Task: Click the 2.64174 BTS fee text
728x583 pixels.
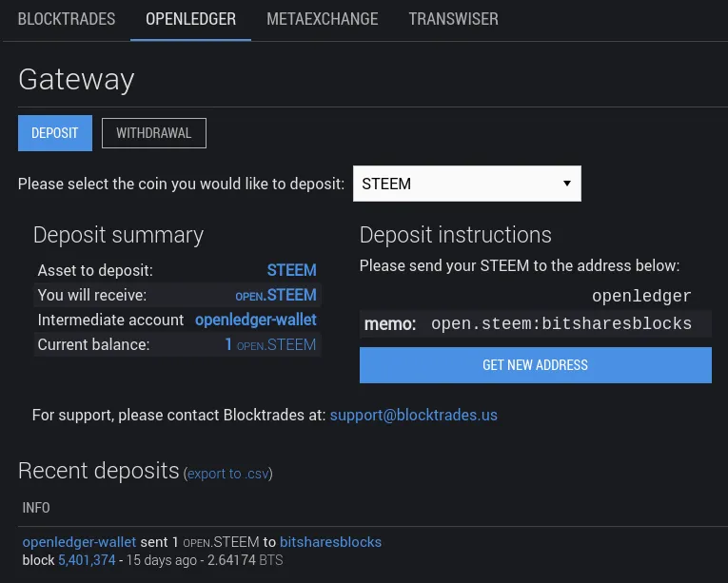Action: coord(246,560)
